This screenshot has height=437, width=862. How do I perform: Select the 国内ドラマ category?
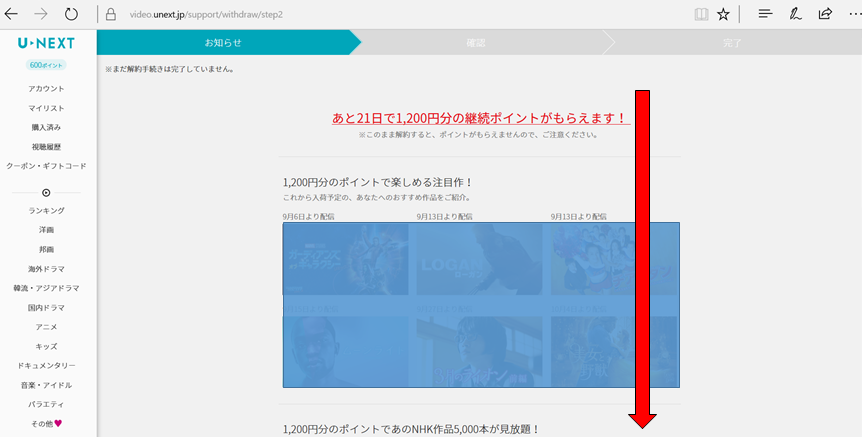46,308
